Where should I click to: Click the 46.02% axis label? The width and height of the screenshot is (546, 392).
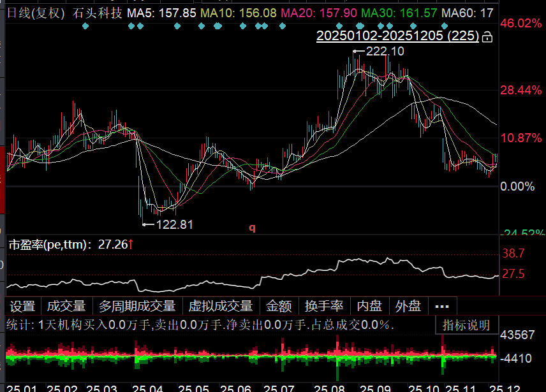tap(521, 24)
